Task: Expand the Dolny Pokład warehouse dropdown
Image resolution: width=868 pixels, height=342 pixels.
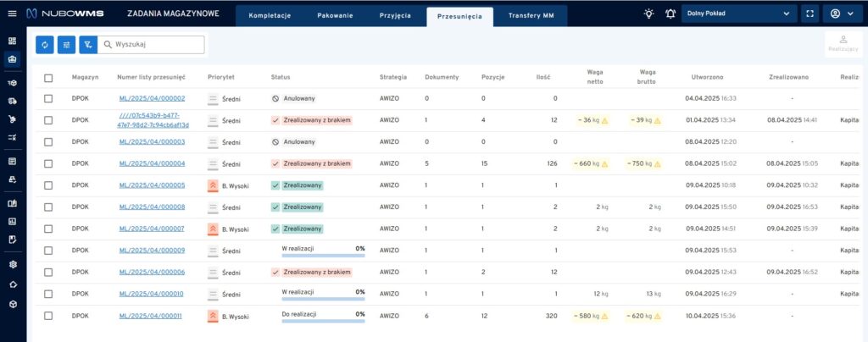Action: (739, 14)
